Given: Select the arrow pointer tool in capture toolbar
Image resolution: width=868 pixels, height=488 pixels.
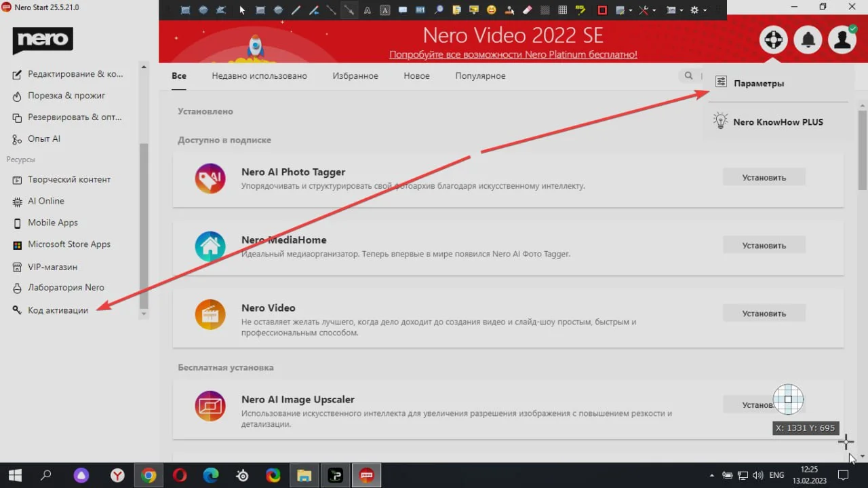Looking at the screenshot, I should tap(242, 10).
